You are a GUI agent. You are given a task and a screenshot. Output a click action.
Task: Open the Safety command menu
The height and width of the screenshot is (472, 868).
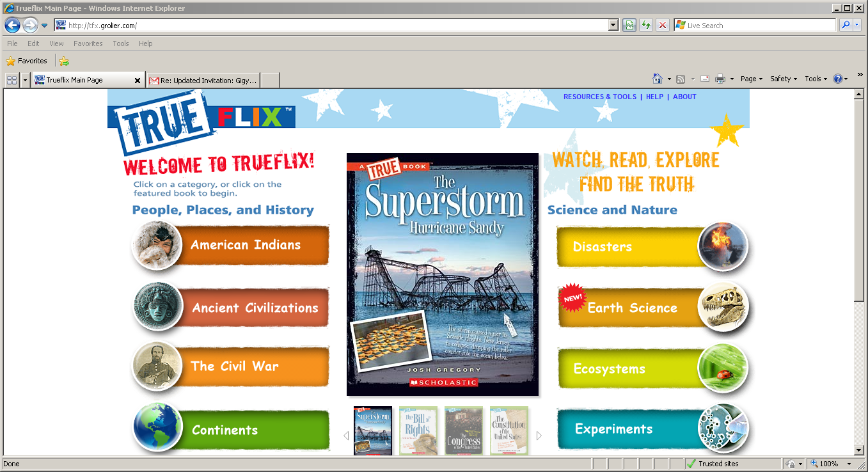pos(784,79)
